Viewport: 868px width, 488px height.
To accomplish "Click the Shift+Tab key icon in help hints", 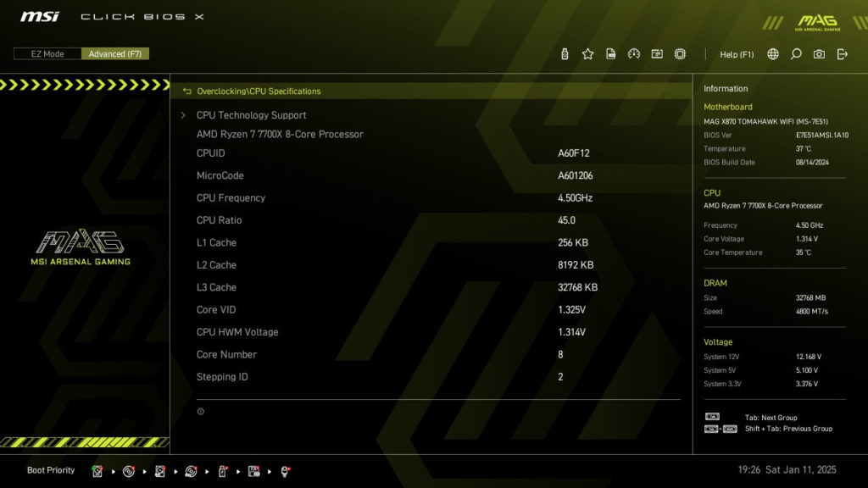I will click(721, 429).
